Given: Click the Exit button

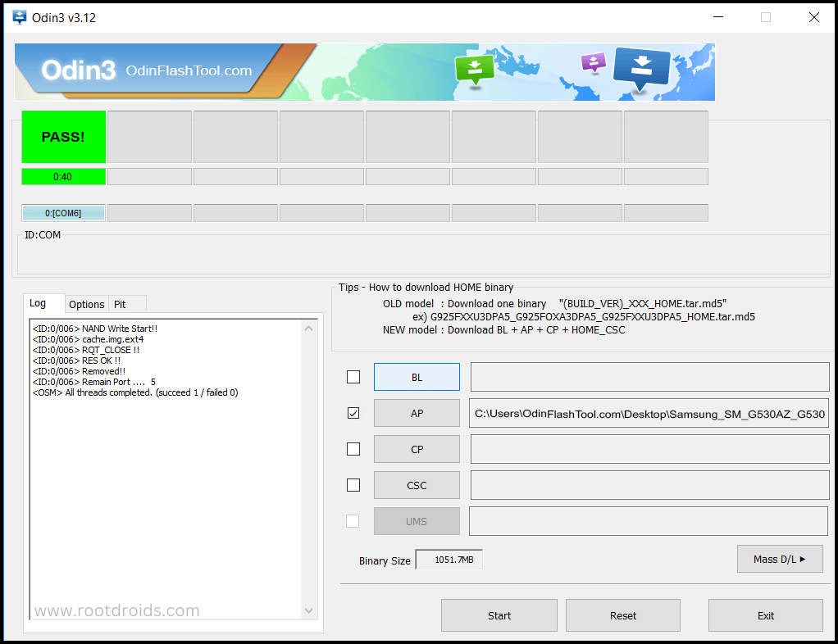Looking at the screenshot, I should (x=765, y=615).
